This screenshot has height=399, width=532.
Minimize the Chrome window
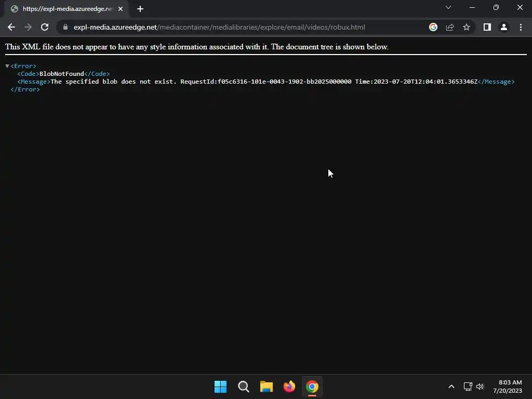click(472, 7)
